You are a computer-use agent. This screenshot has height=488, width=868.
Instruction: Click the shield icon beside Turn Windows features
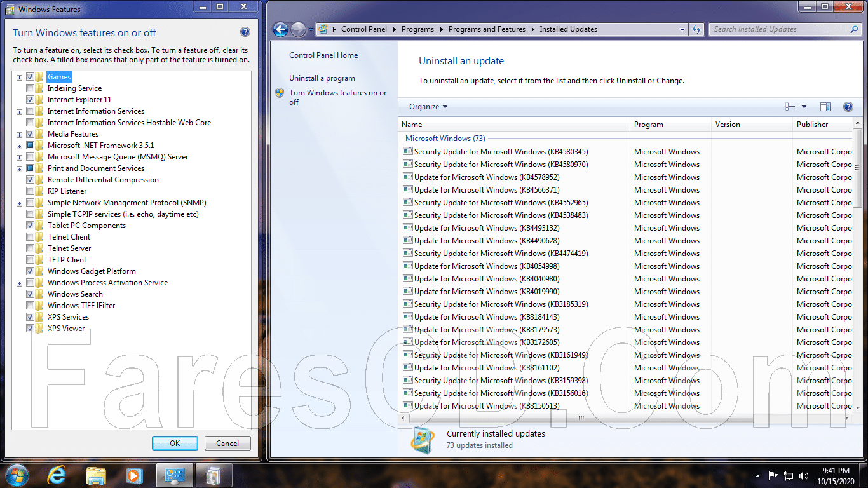(280, 93)
